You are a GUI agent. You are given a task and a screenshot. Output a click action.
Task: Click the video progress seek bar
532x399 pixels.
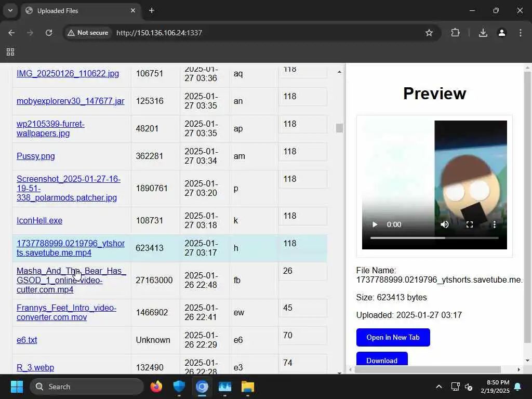click(434, 238)
